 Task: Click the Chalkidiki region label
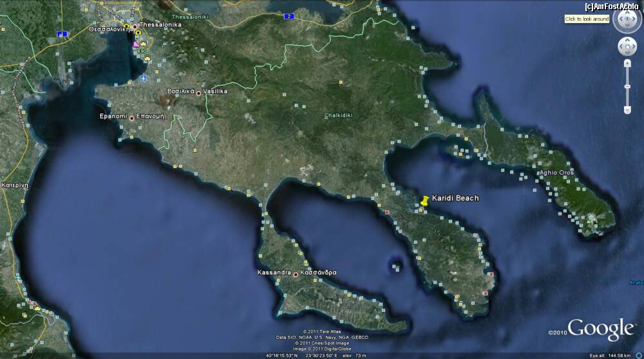(338, 115)
